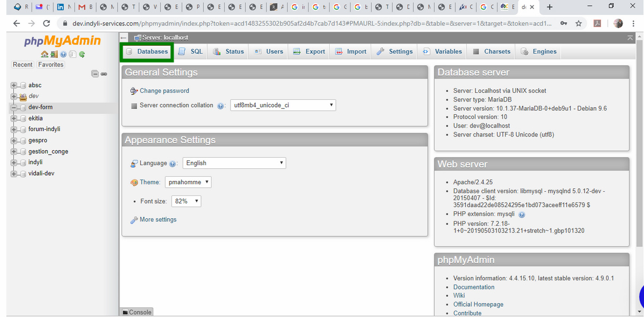Select the Import tab
This screenshot has width=644, height=317.
point(351,52)
